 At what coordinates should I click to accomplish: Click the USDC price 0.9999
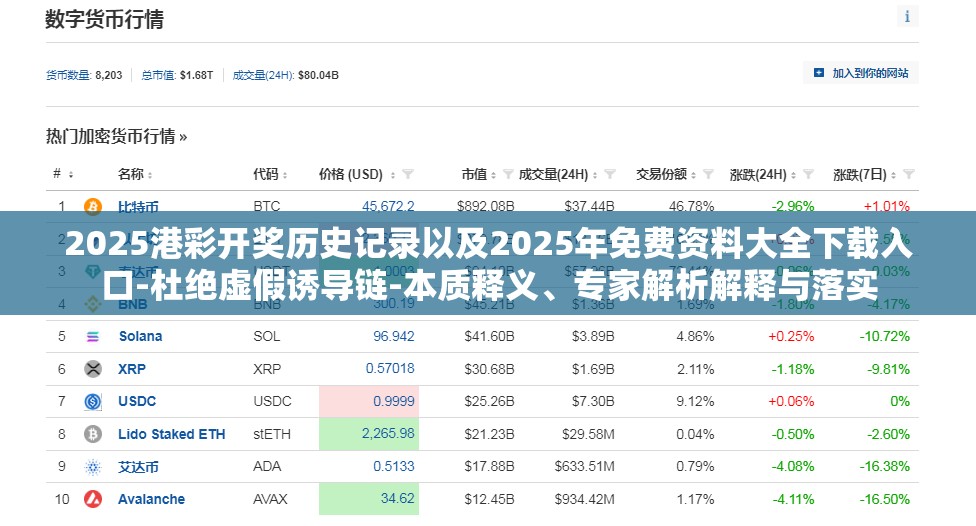[393, 402]
